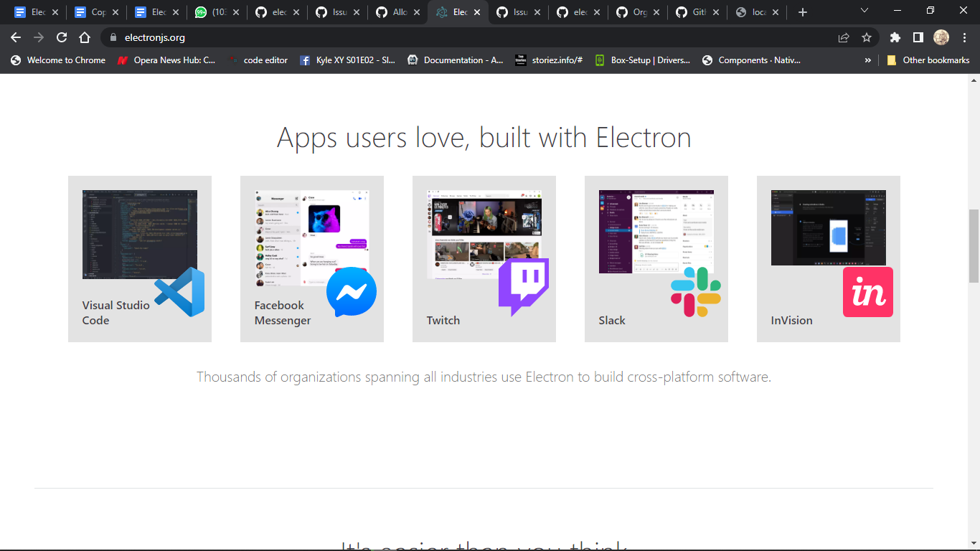Open the Other bookmarks folder
980x551 pixels.
pyautogui.click(x=928, y=60)
